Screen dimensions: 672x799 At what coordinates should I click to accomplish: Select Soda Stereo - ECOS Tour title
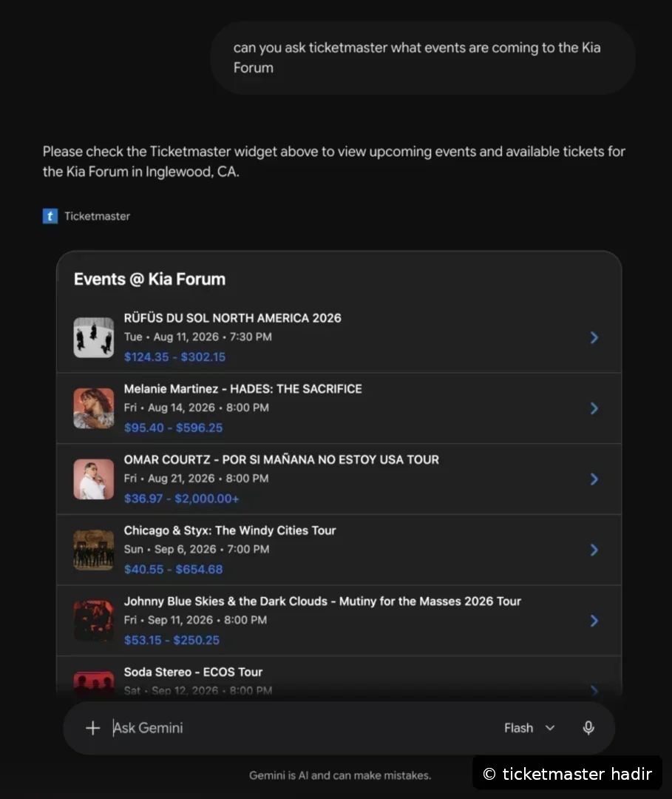194,672
